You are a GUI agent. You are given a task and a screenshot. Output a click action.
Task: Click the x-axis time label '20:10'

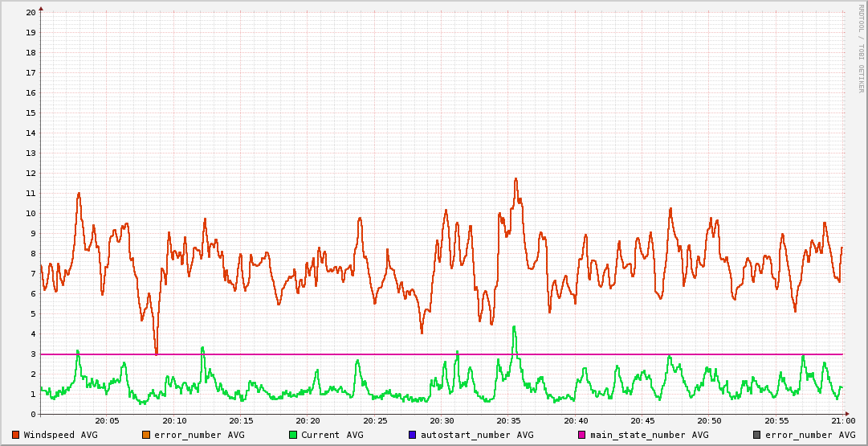[173, 422]
